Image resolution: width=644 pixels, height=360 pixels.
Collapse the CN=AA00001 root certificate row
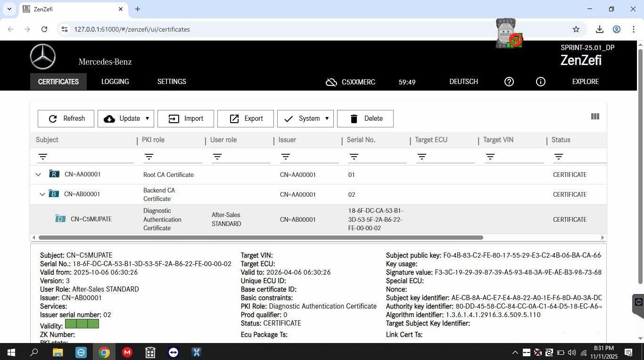38,174
